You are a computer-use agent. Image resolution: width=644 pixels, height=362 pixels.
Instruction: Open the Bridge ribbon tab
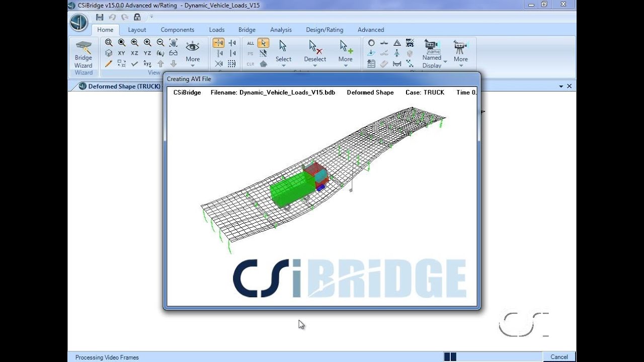coord(247,30)
